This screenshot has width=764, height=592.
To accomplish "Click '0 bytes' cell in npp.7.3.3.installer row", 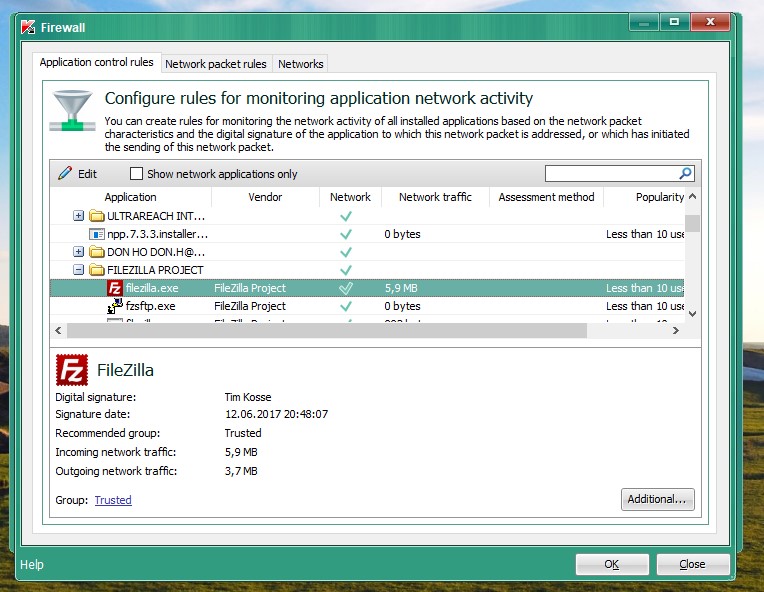I will pos(402,234).
